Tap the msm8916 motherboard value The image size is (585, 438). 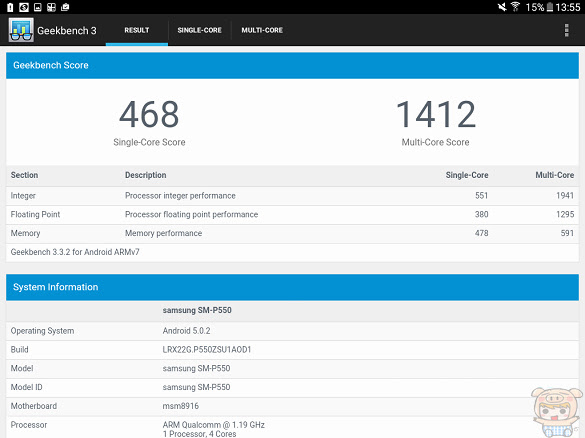[x=181, y=406]
